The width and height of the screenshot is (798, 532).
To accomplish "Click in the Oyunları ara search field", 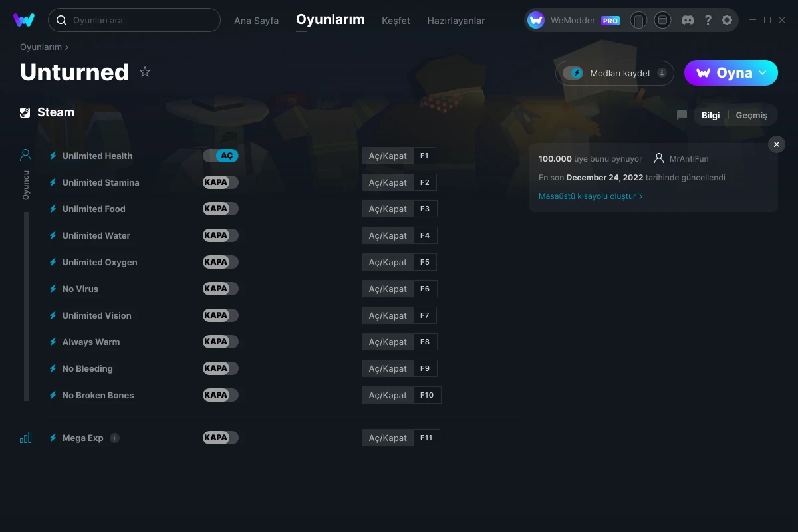I will point(134,20).
